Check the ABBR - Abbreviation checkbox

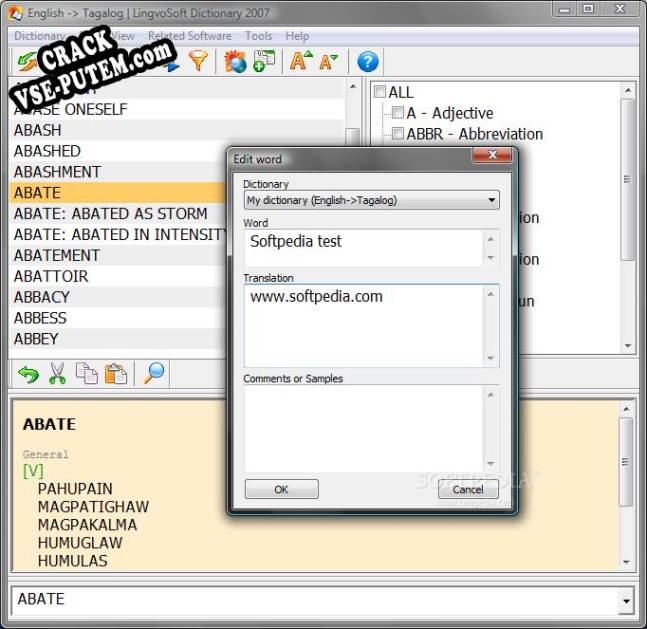397,133
